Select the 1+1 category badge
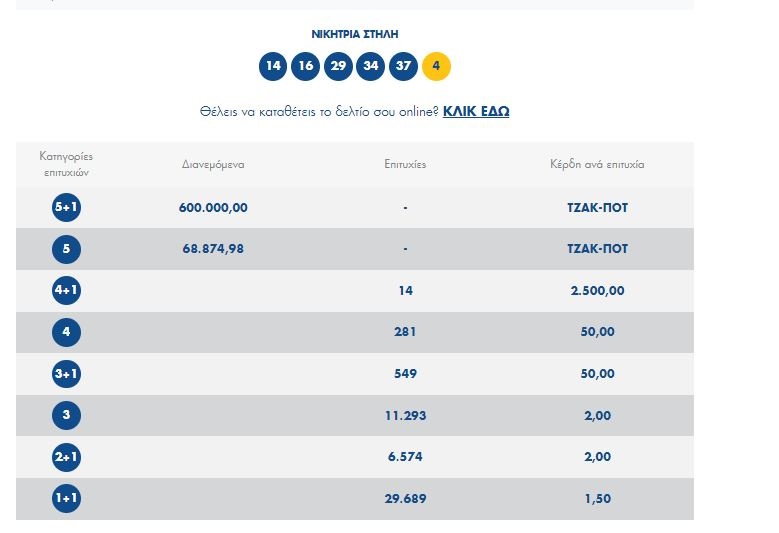This screenshot has width=779, height=533. click(66, 499)
